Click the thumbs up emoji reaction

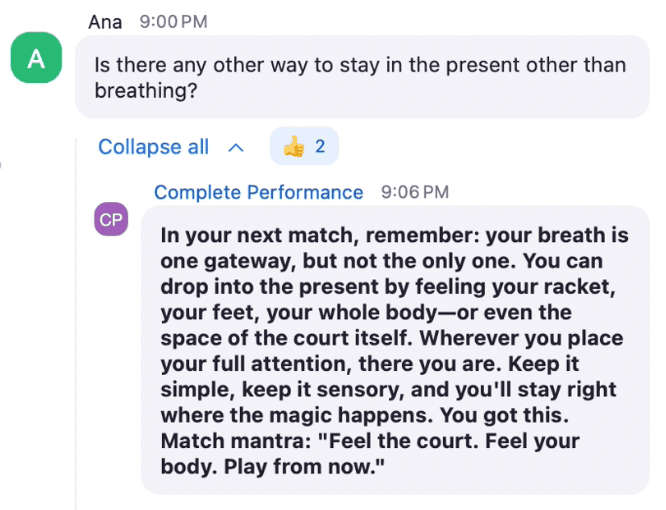294,147
